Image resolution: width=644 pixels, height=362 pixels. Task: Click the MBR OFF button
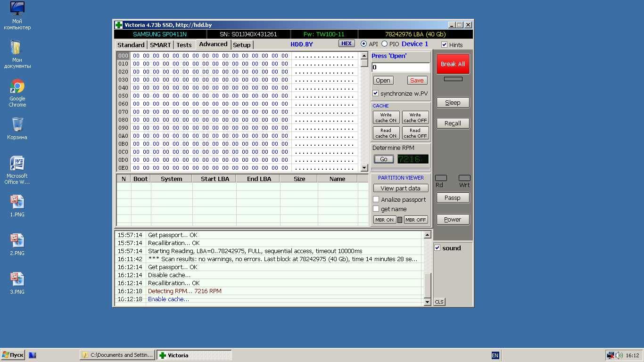[x=415, y=220]
